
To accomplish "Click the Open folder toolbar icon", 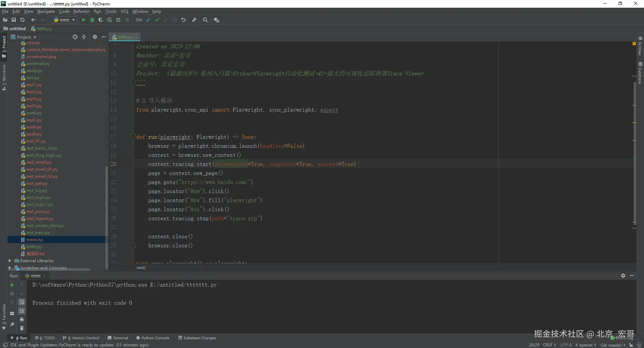I will 5,20.
